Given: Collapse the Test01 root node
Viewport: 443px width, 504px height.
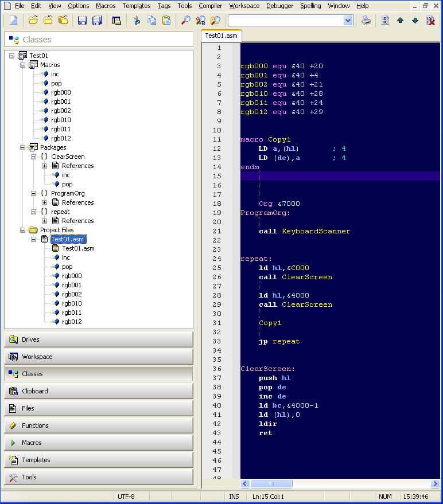Looking at the screenshot, I should click(x=12, y=56).
